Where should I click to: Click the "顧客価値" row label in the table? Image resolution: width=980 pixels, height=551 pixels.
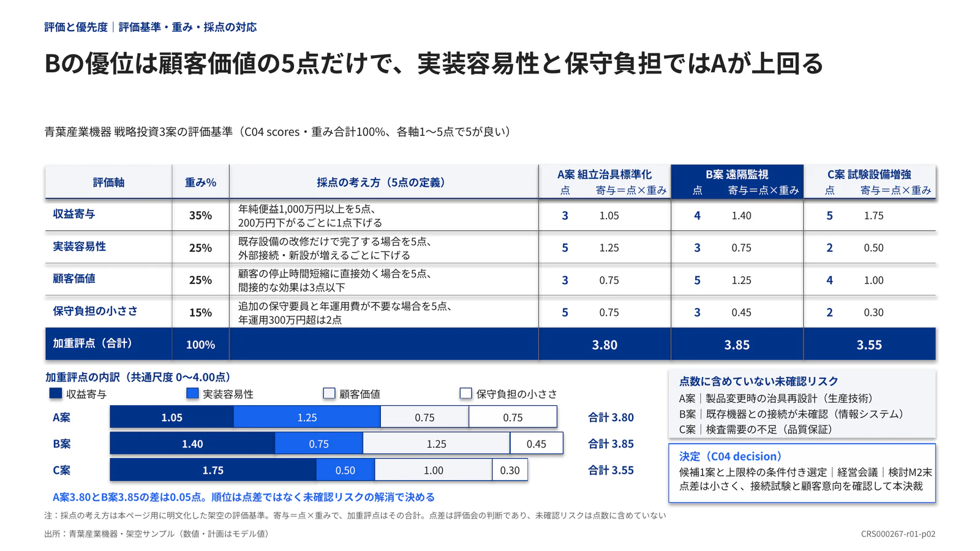click(74, 279)
